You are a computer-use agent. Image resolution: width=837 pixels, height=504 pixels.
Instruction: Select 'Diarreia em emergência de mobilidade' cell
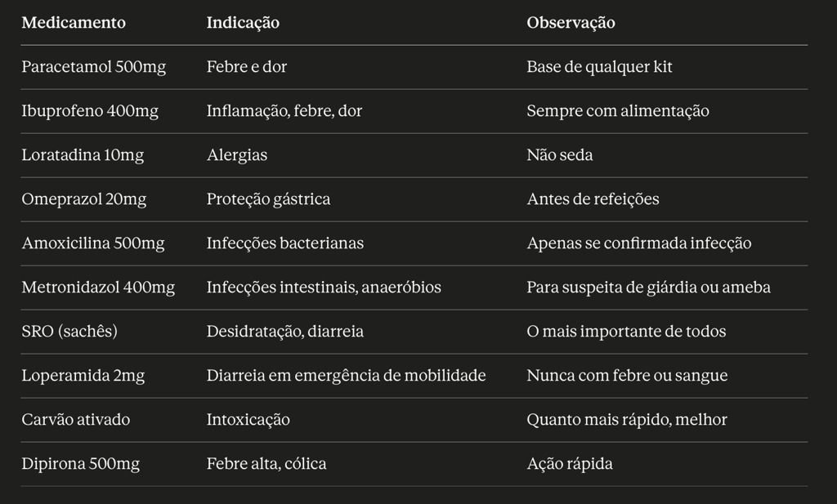point(347,376)
